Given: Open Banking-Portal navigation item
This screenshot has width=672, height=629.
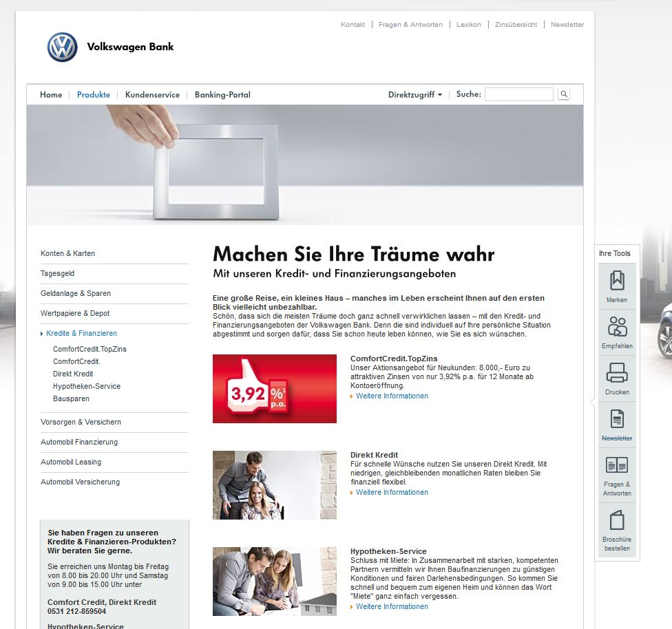Looking at the screenshot, I should pyautogui.click(x=222, y=95).
